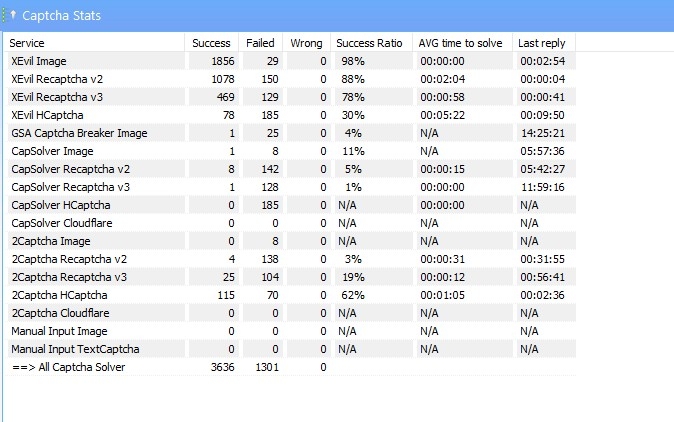The height and width of the screenshot is (422, 674).
Task: Select the Manual Input TextCaptcha row
Action: [291, 349]
